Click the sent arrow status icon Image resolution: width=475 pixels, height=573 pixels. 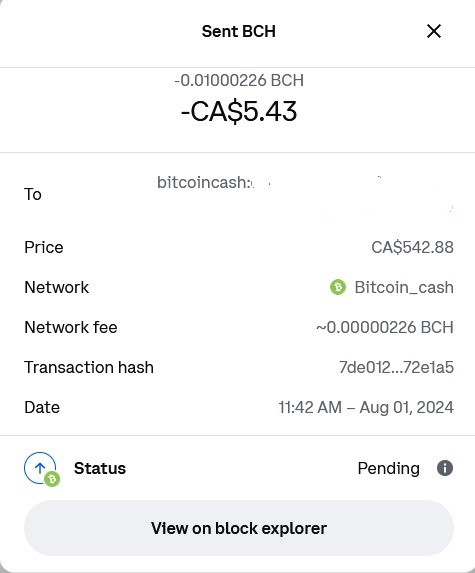pos(40,468)
